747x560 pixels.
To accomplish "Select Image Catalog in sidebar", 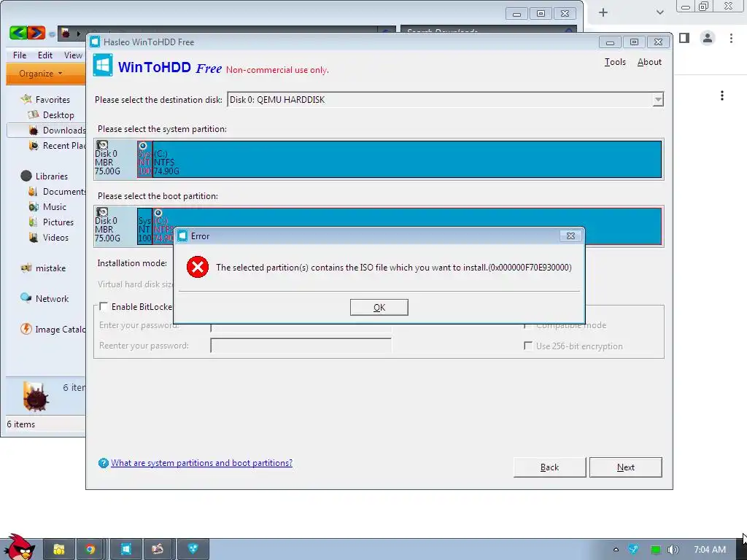I will click(x=60, y=329).
